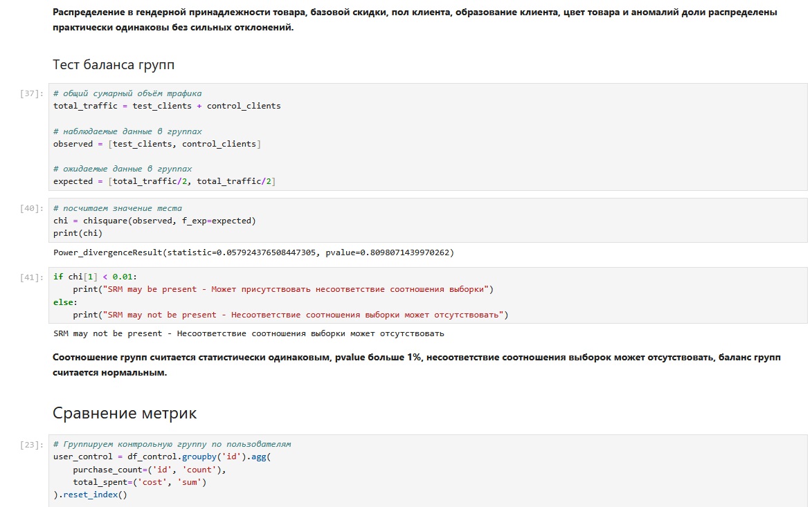Click the reset_index() method call line
Image resolution: width=812 pixels, height=507 pixels.
coord(90,495)
